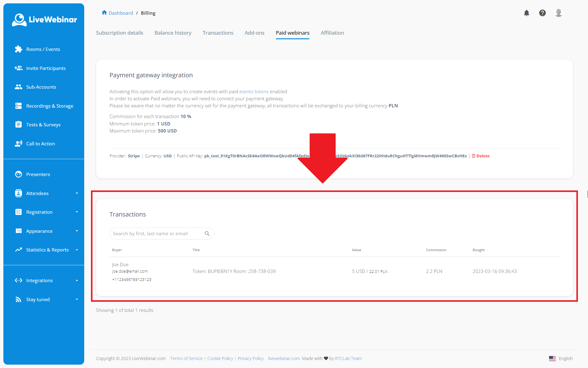Click the help question mark icon

[542, 13]
